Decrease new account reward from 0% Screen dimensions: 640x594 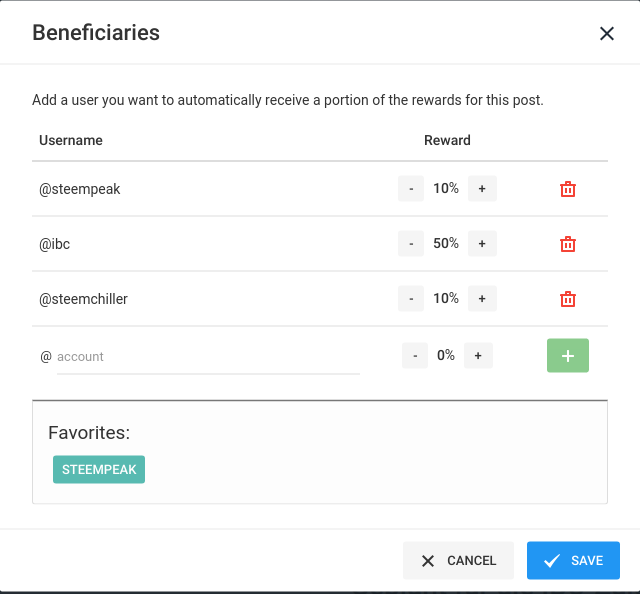click(415, 356)
